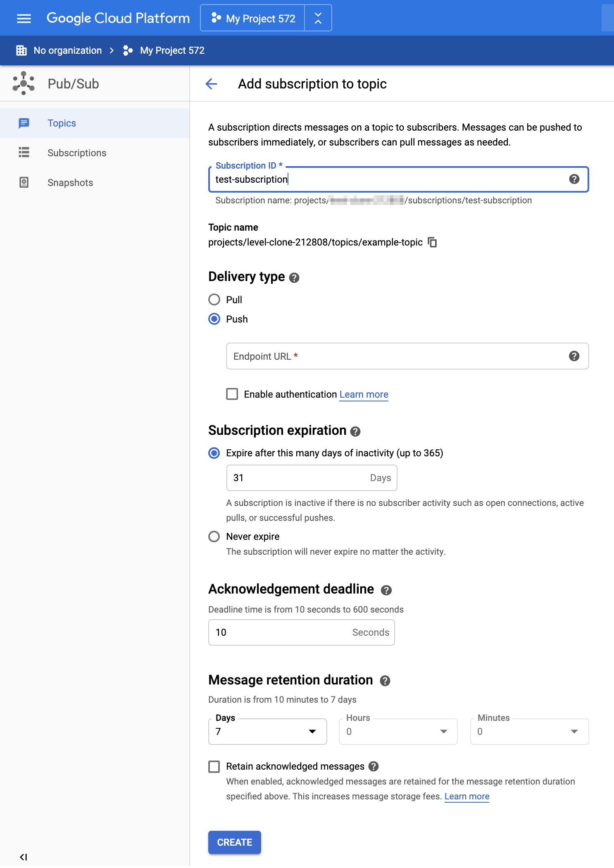Click the Subscriptions list icon

coord(24,153)
